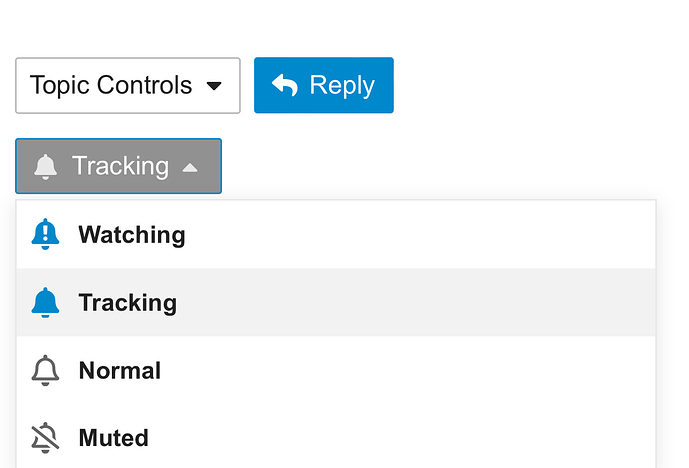
Task: Collapse the notification menu via the up caret
Action: tap(190, 167)
